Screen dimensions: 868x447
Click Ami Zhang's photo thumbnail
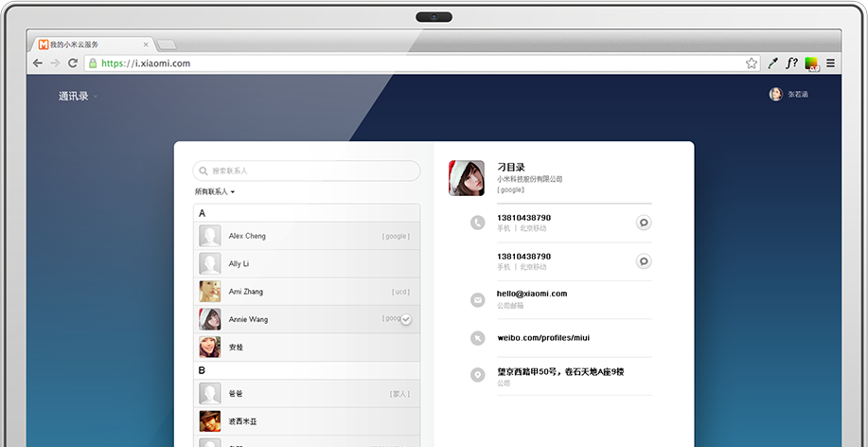210,292
